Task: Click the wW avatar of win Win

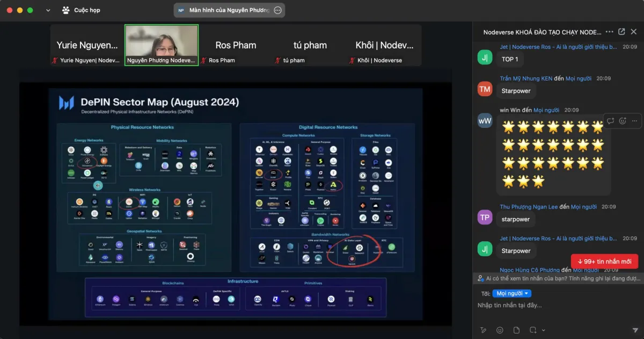Action: [485, 121]
